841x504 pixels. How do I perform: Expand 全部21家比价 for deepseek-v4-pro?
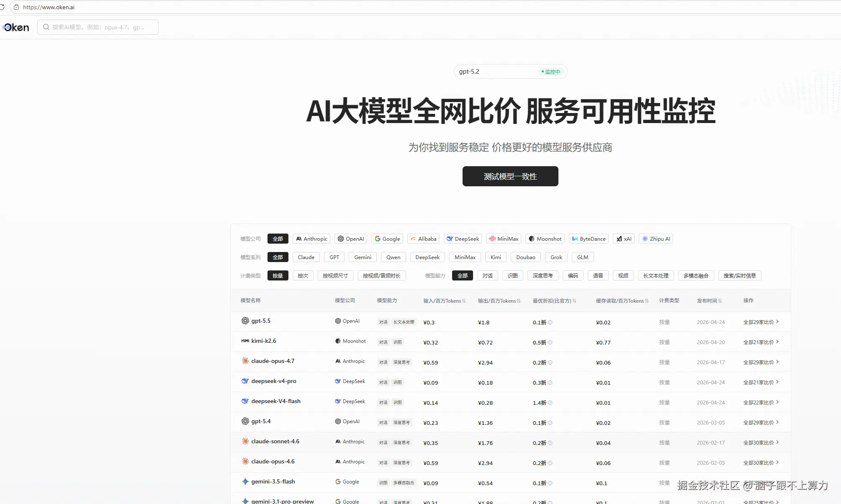761,382
